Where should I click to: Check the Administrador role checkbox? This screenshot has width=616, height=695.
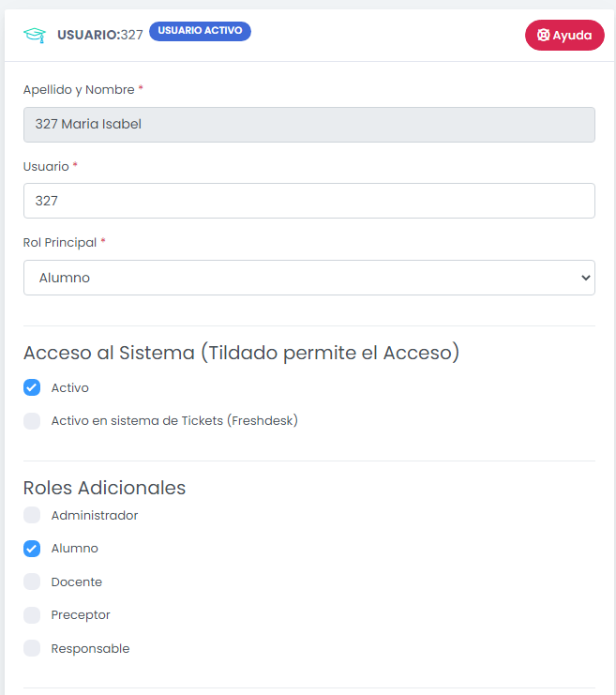[x=32, y=515]
